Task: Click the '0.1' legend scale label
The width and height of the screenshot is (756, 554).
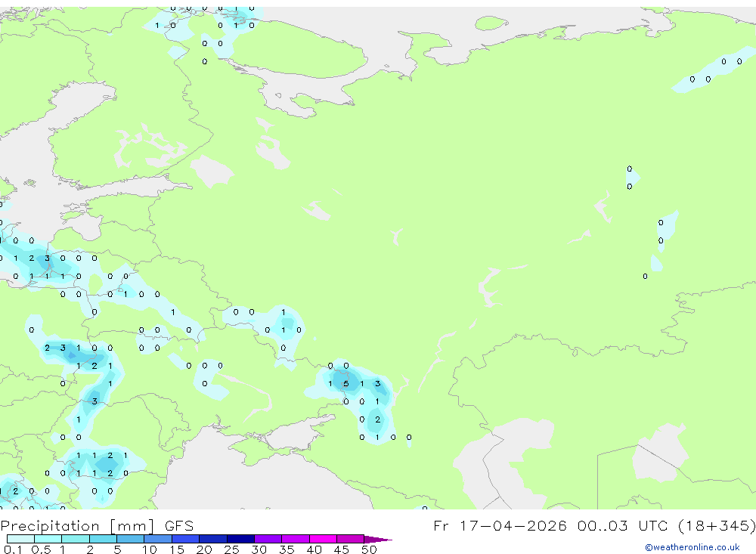Action: tap(13, 549)
